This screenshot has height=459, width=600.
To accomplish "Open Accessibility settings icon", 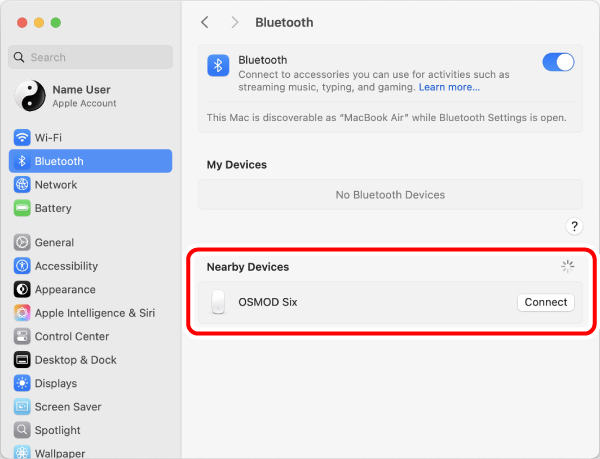I will [22, 266].
